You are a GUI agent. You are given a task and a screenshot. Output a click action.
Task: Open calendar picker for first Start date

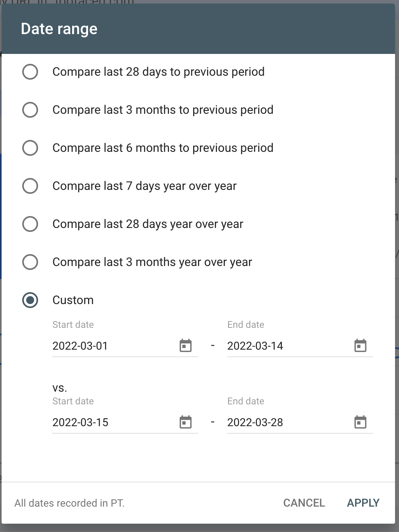pos(186,346)
